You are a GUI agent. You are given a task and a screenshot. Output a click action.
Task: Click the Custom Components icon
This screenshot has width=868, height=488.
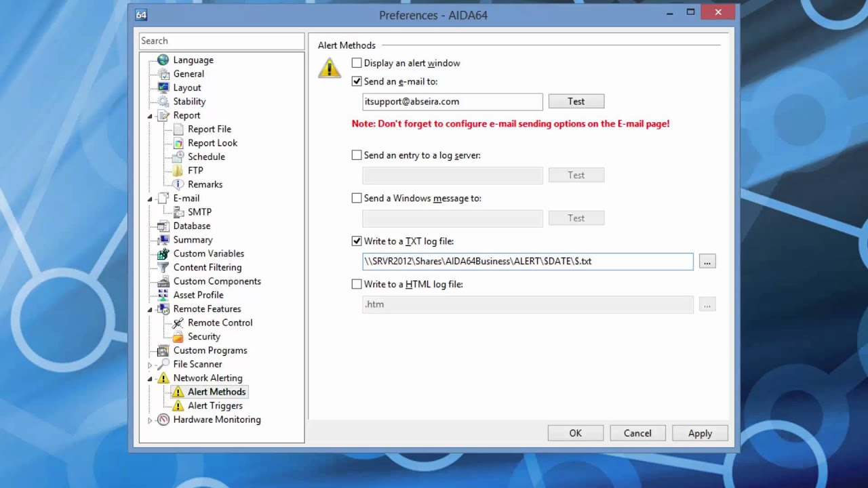click(163, 281)
